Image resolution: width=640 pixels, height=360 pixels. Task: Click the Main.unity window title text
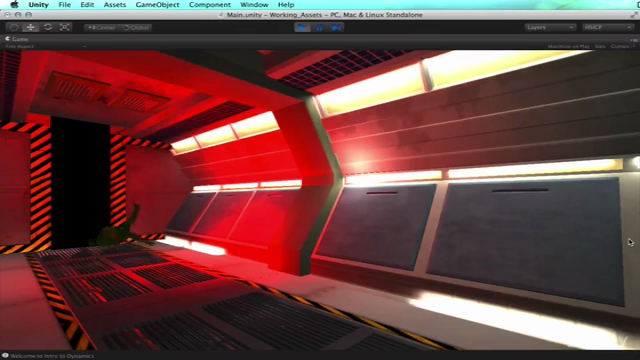pyautogui.click(x=324, y=15)
